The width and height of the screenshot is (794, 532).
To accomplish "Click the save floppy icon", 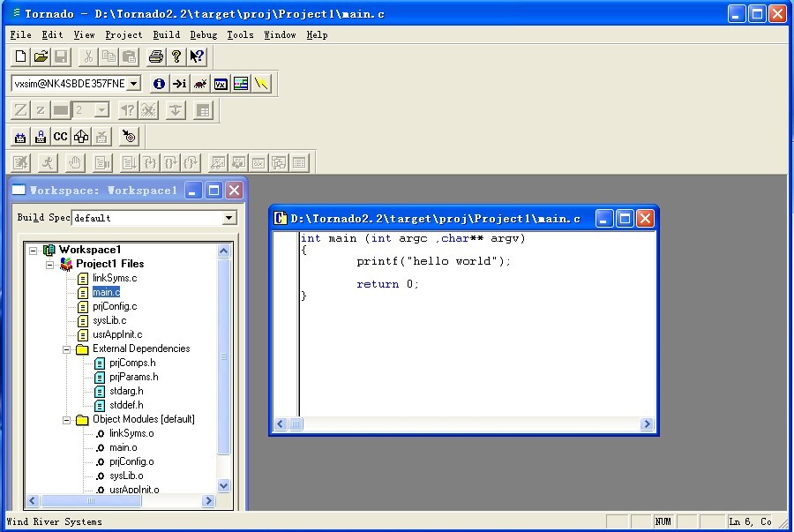I will (x=61, y=56).
